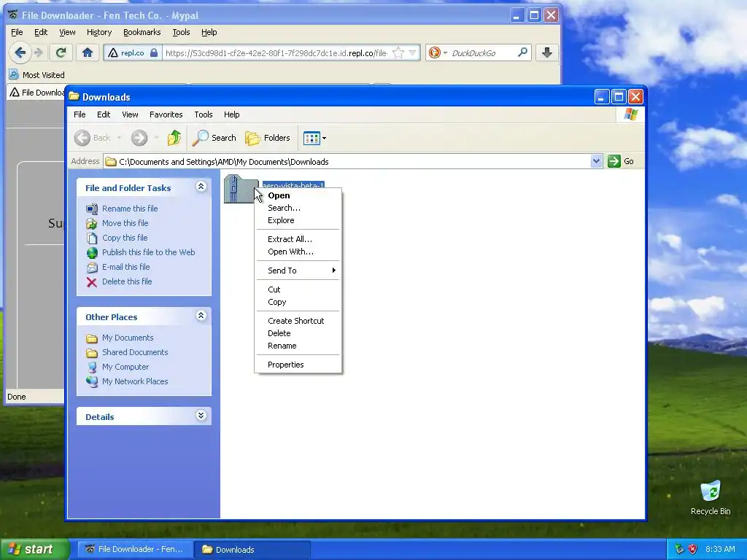Viewport: 747px width, 560px height.
Task: Click the DuckDuckGo search engine icon
Action: (435, 52)
